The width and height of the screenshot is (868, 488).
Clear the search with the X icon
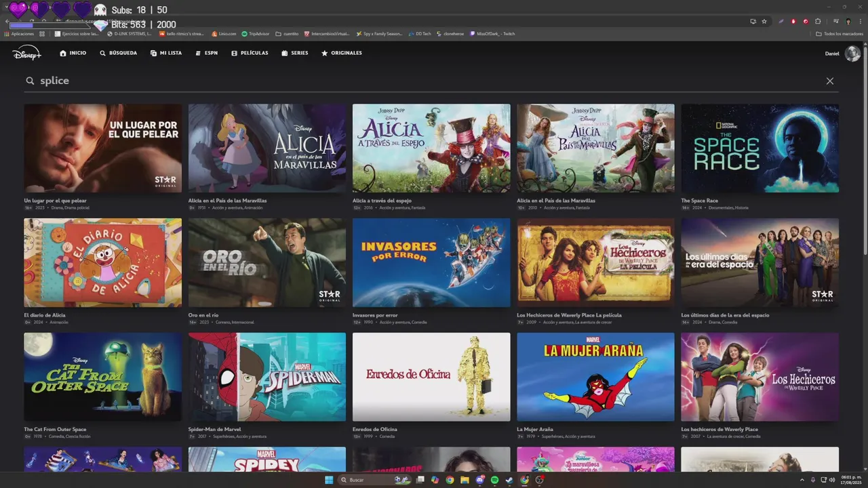tap(830, 81)
